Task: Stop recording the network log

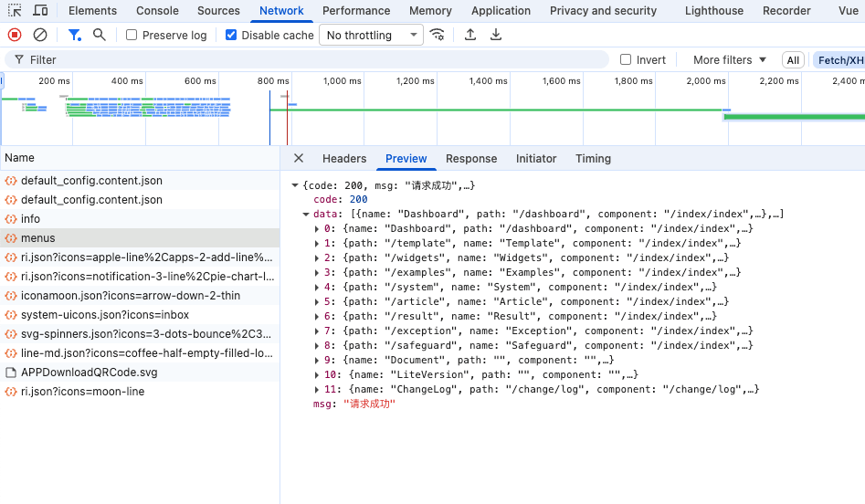Action: click(x=15, y=35)
